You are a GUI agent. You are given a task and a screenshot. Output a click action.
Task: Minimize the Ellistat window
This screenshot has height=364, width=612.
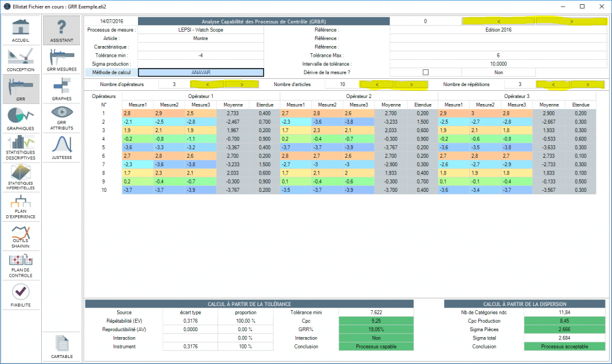563,7
